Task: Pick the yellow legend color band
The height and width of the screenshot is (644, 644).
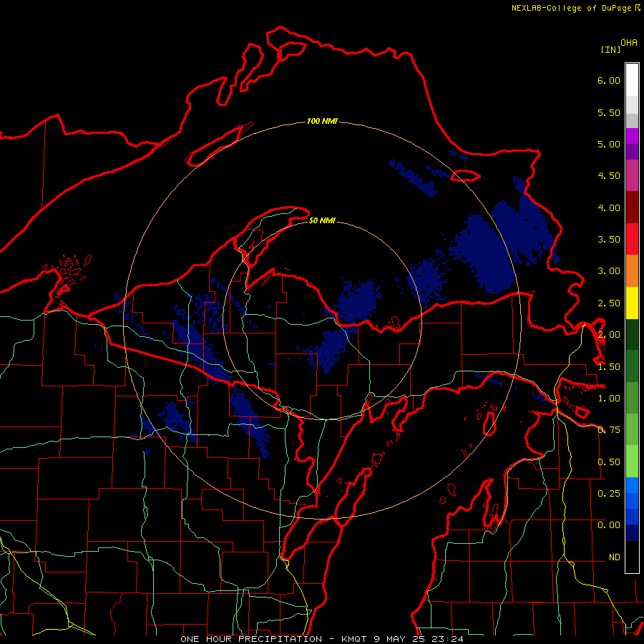Action: (x=632, y=303)
